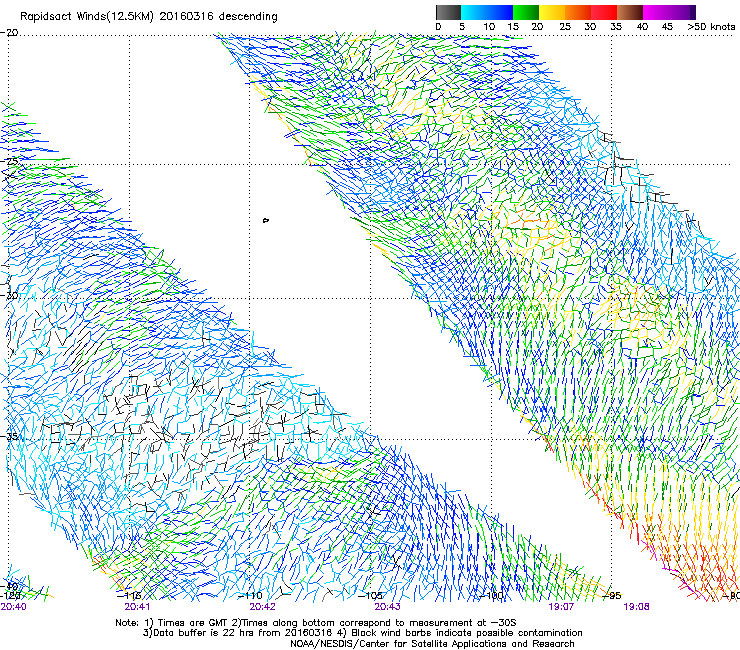740x650 pixels.
Task: Select the red 30-35 knots legend swatch
Action: tap(604, 12)
